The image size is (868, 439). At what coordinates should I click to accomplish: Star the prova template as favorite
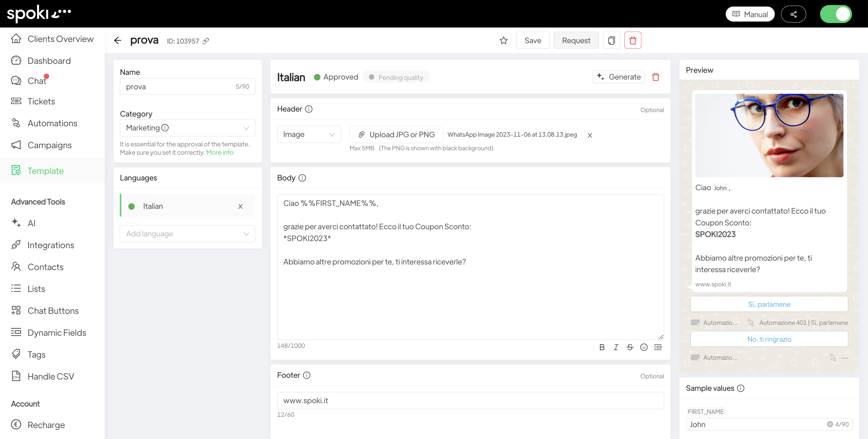504,41
